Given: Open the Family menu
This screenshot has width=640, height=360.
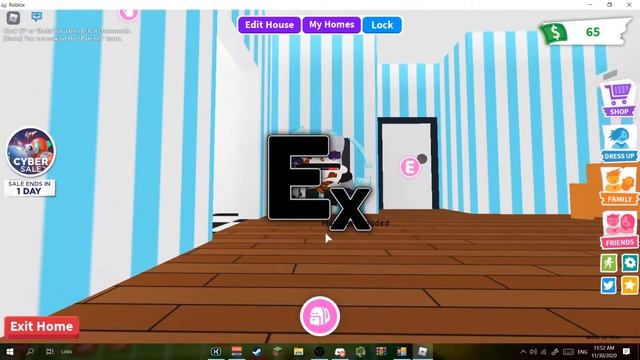Looking at the screenshot, I should (619, 187).
